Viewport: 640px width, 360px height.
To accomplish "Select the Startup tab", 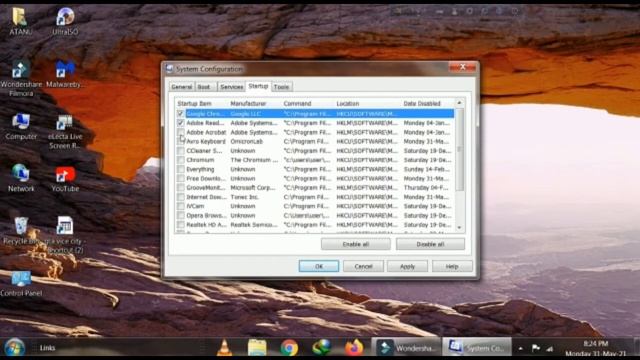I will pos(258,86).
